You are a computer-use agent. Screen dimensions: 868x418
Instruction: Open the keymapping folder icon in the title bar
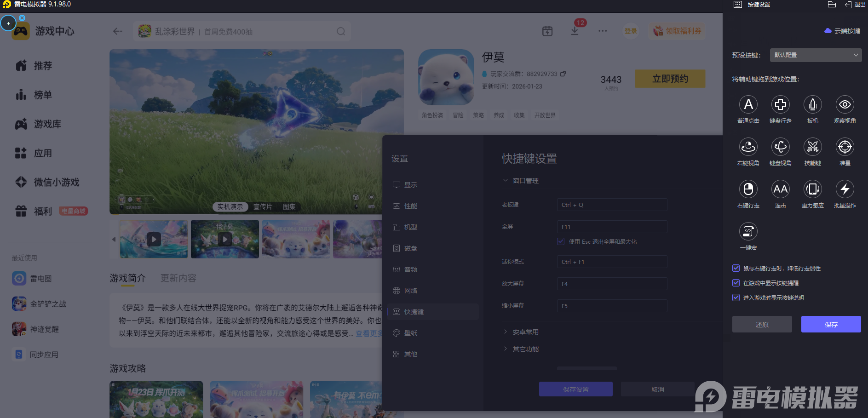pyautogui.click(x=832, y=5)
